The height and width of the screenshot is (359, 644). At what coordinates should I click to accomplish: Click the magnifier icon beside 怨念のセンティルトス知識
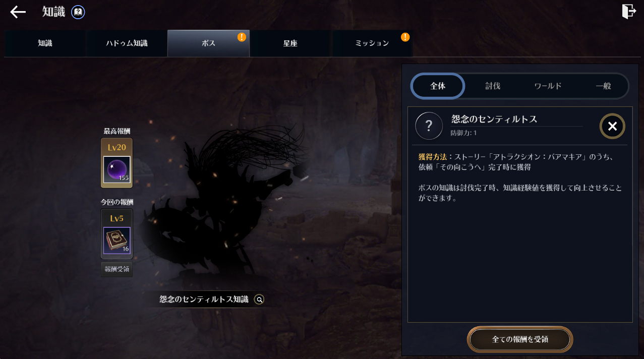coord(259,300)
